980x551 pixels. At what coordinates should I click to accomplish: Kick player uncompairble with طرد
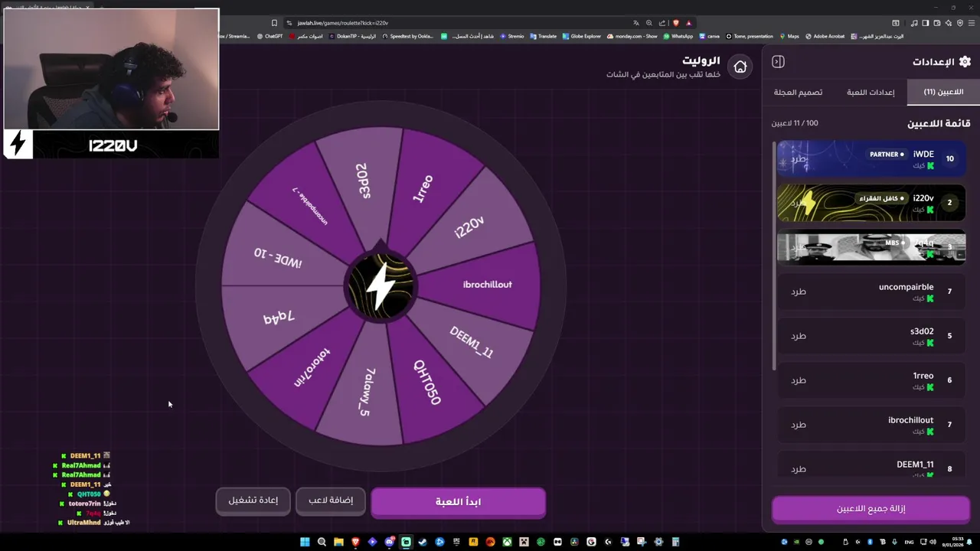(x=799, y=292)
